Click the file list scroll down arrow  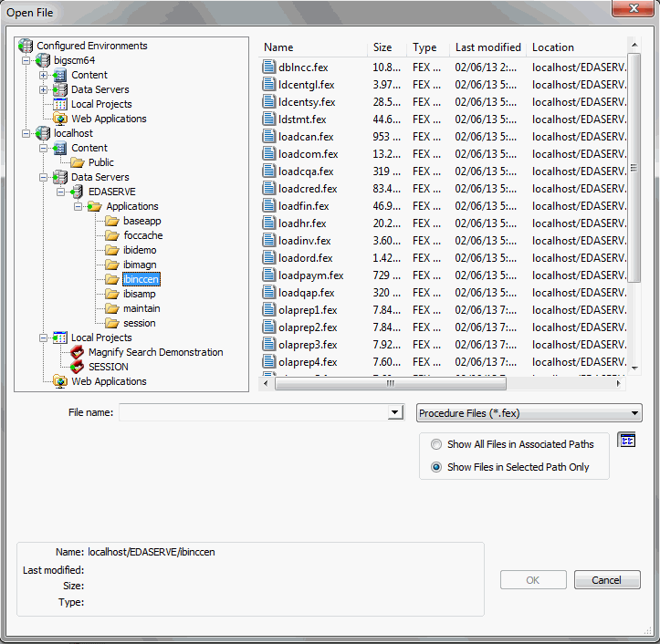[634, 368]
